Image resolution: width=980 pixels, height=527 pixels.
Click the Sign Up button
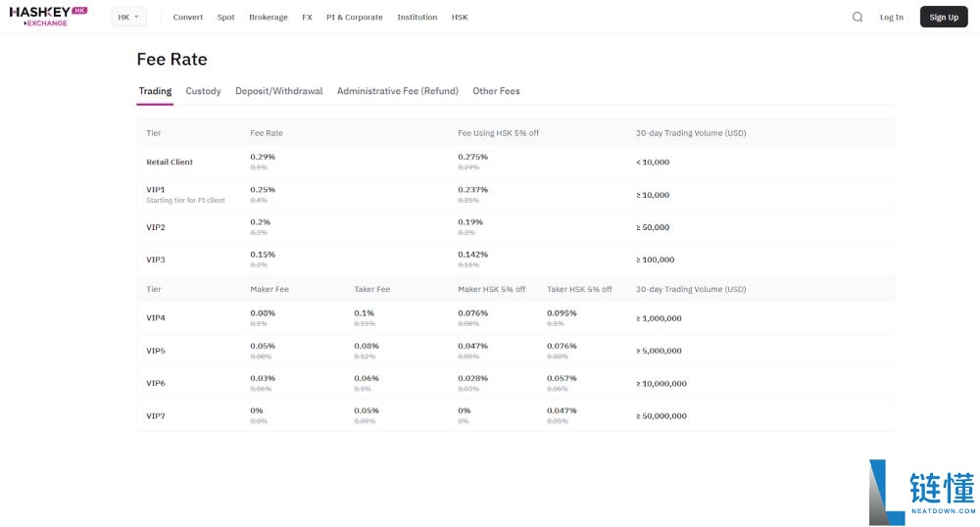(x=943, y=17)
